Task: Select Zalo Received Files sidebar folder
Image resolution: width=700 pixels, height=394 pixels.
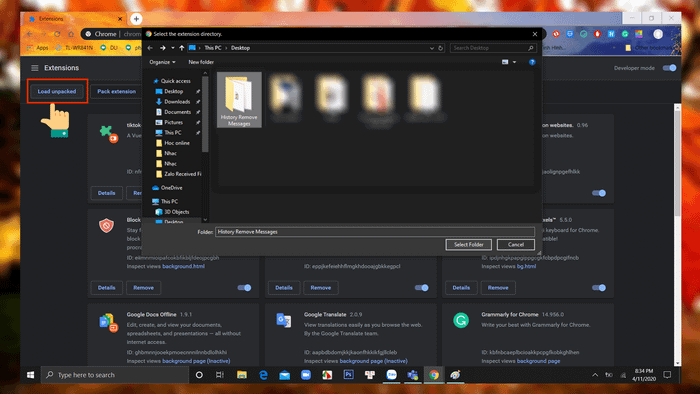Action: point(183,174)
